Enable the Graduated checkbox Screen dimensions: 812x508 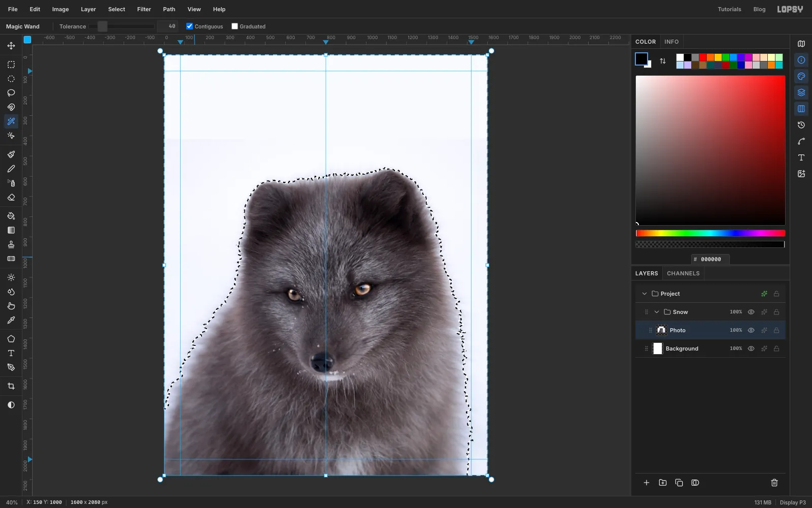tap(234, 26)
